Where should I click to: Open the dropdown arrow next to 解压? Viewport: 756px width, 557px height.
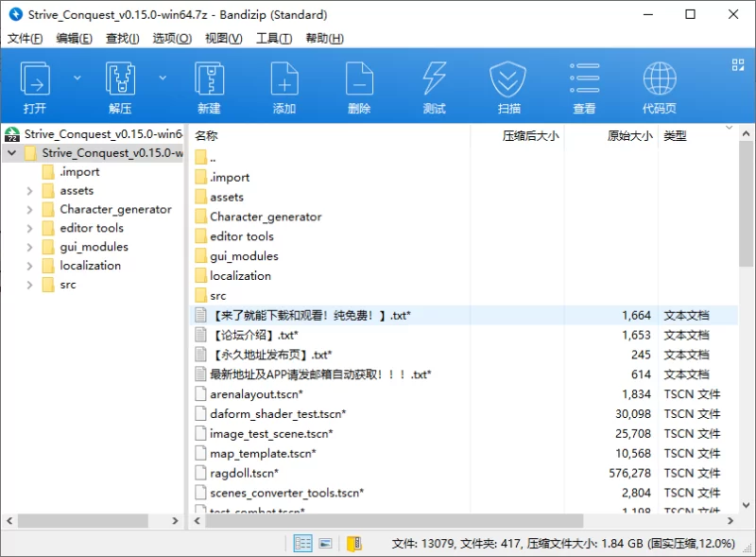click(x=163, y=78)
